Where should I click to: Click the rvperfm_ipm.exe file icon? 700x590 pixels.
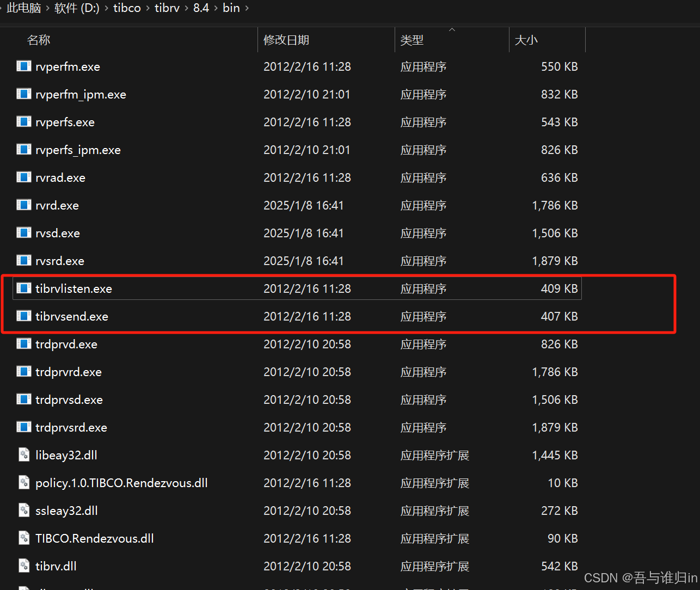(x=24, y=94)
